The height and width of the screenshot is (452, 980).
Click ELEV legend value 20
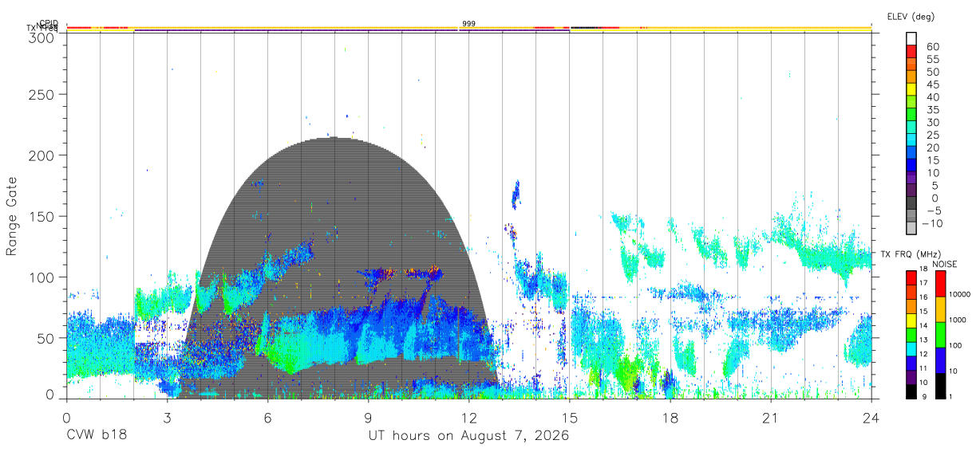point(932,148)
